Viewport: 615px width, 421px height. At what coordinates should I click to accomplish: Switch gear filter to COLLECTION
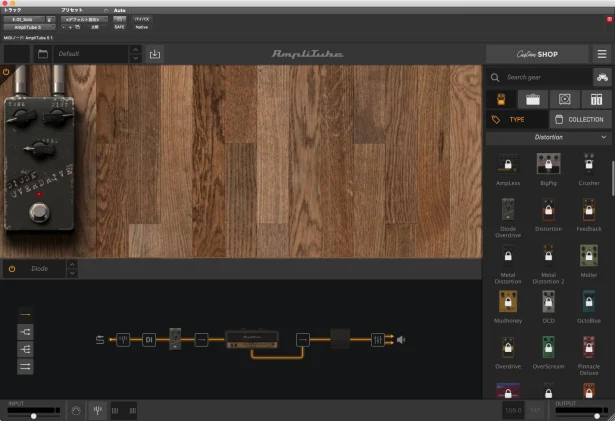tap(580, 119)
